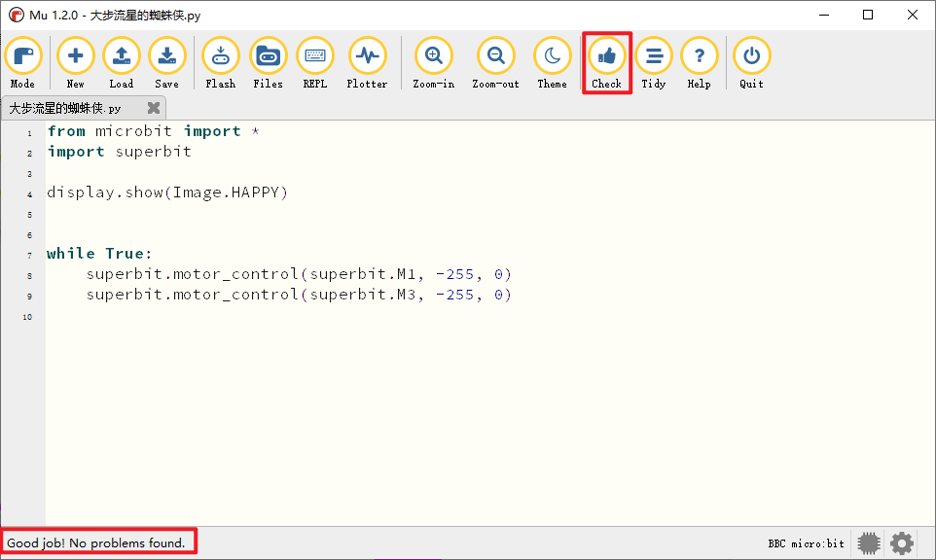This screenshot has width=936, height=560.
Task: Open the Files panel
Action: click(x=268, y=63)
